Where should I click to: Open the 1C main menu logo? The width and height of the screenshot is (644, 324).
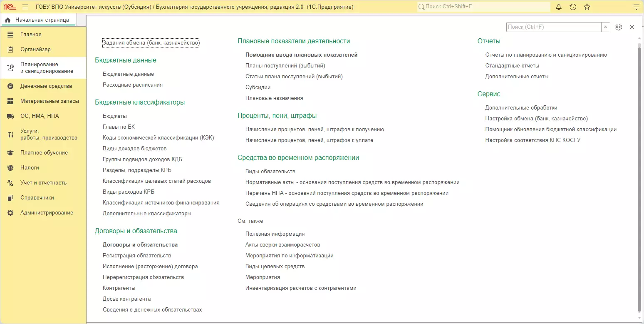click(10, 7)
